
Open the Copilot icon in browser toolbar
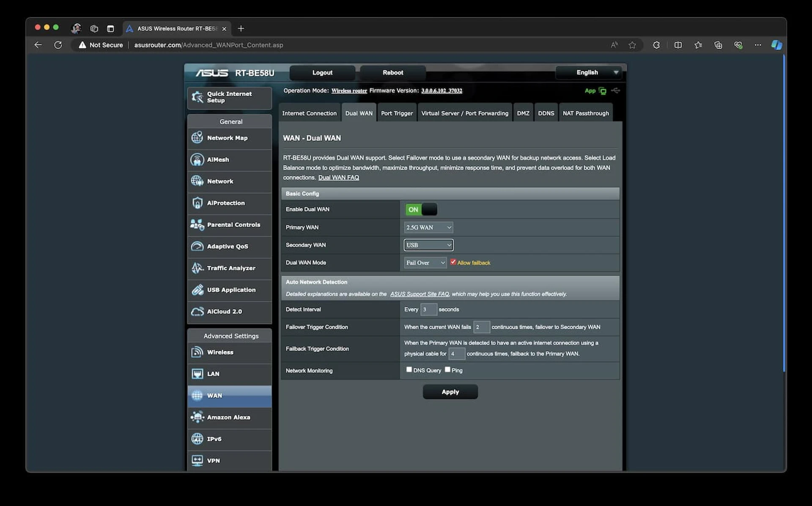777,45
